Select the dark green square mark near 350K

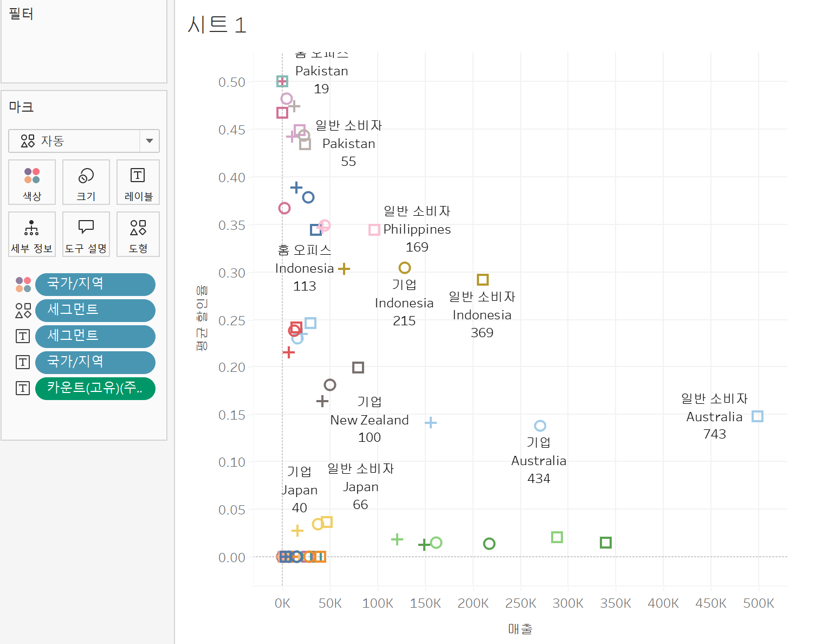[x=606, y=543]
